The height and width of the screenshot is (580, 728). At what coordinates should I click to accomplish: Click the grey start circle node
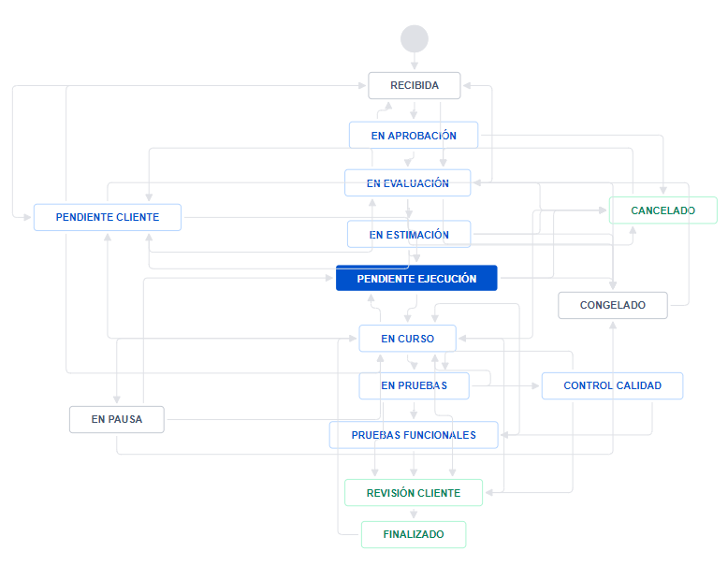click(414, 39)
